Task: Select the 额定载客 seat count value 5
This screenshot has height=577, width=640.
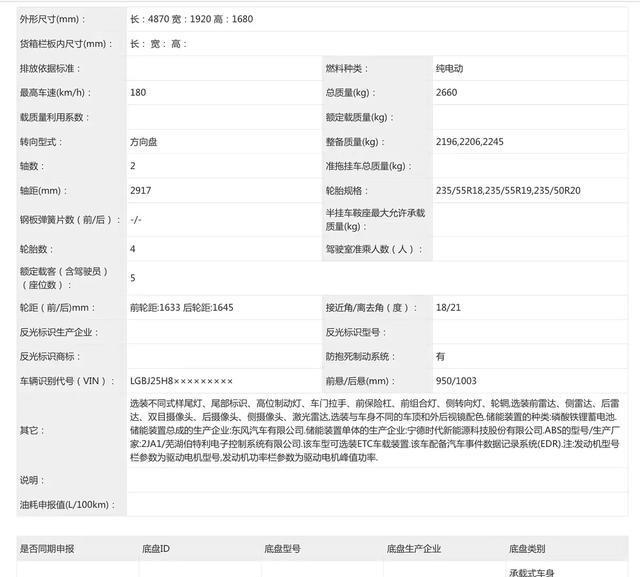Action: point(133,278)
